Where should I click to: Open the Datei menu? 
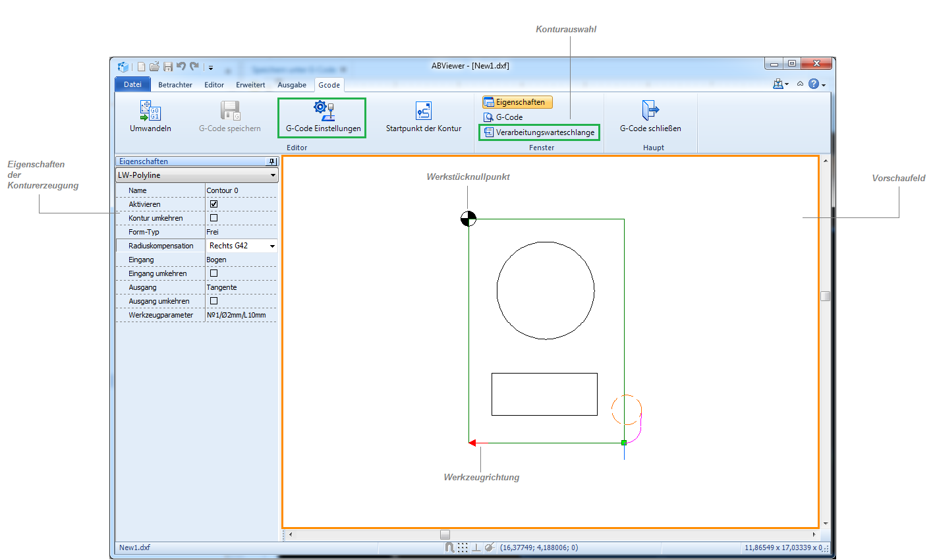tap(132, 84)
